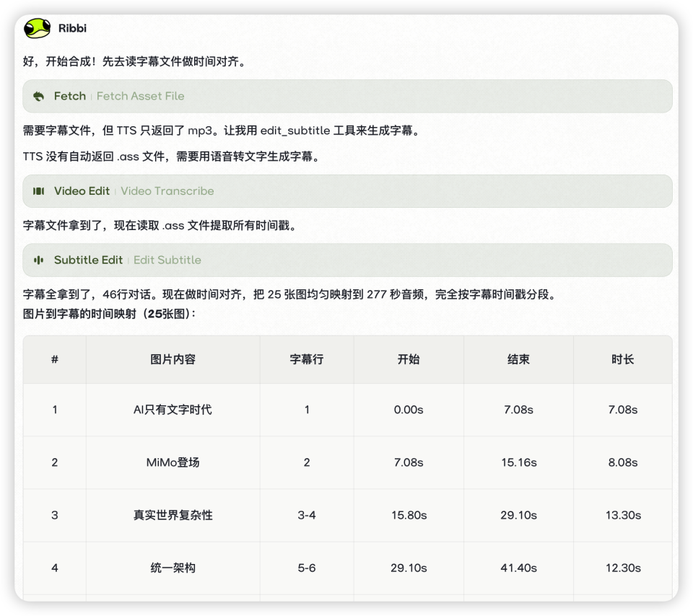Click the '图片内容' column header
The width and height of the screenshot is (693, 616).
tap(173, 359)
